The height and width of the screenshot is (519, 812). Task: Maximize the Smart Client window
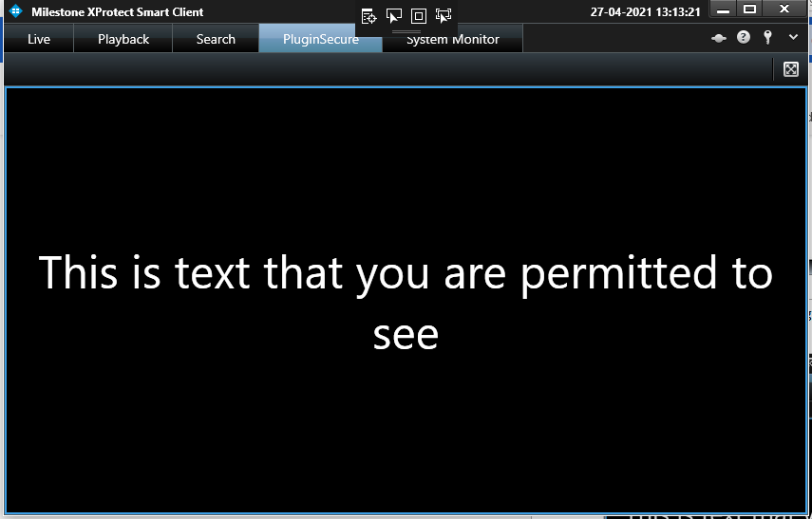click(750, 10)
